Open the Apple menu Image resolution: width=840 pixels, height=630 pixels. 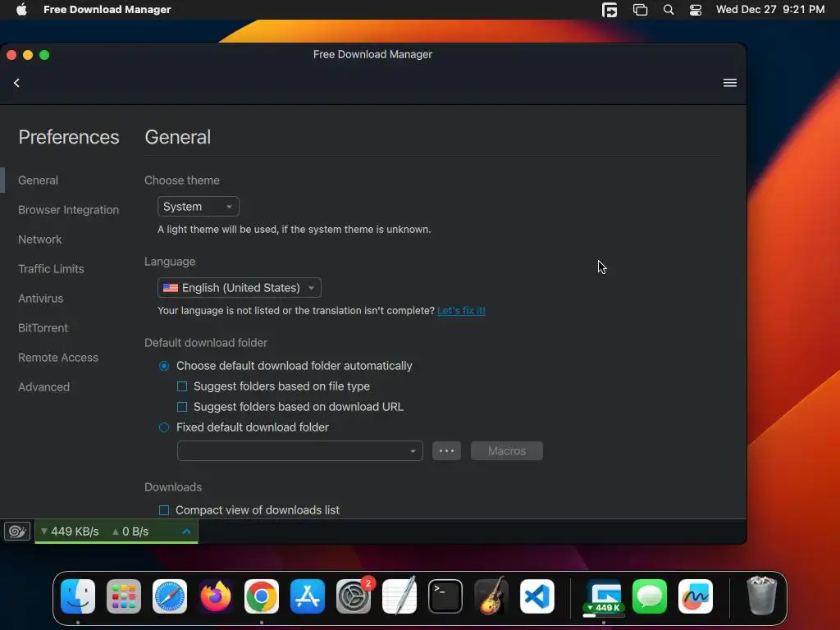click(21, 9)
